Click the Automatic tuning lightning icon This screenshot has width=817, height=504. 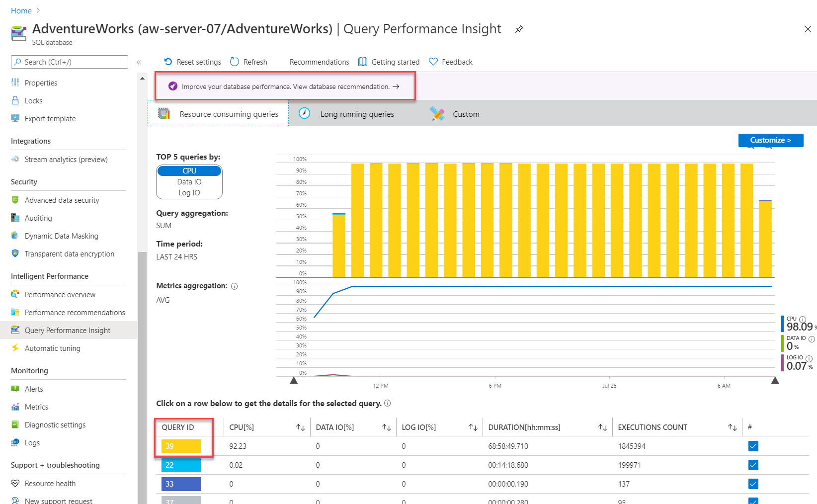point(15,348)
